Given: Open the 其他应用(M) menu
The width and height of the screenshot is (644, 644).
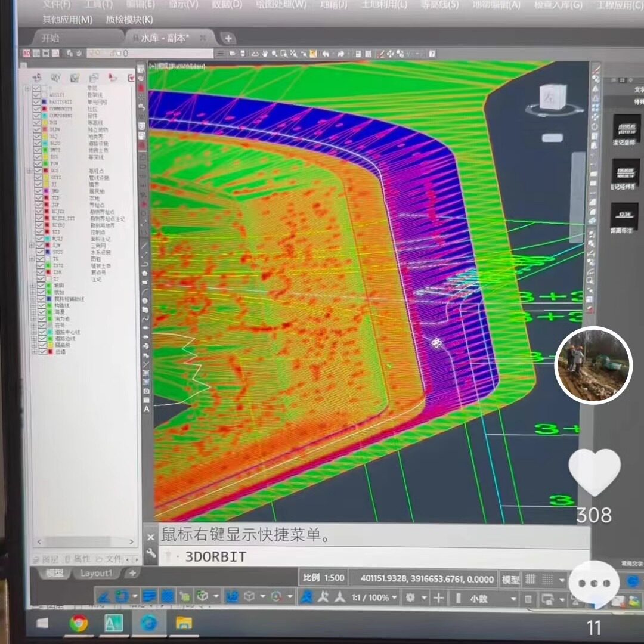Looking at the screenshot, I should coord(67,19).
